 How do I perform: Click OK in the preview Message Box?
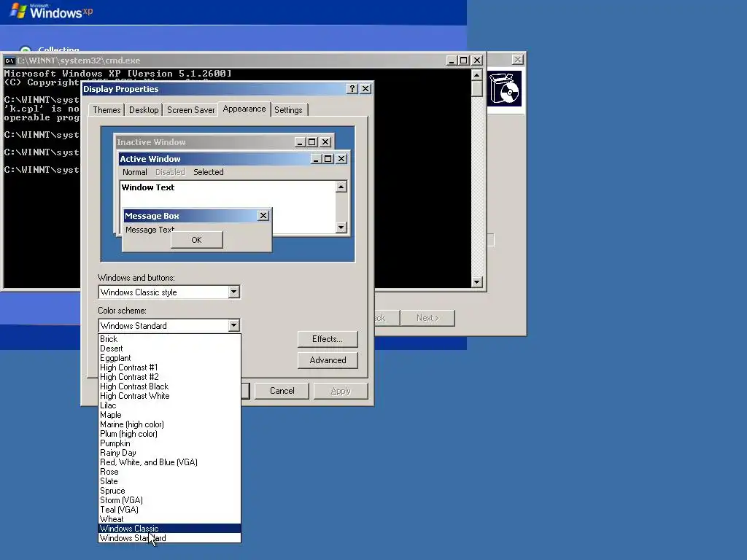pos(197,240)
